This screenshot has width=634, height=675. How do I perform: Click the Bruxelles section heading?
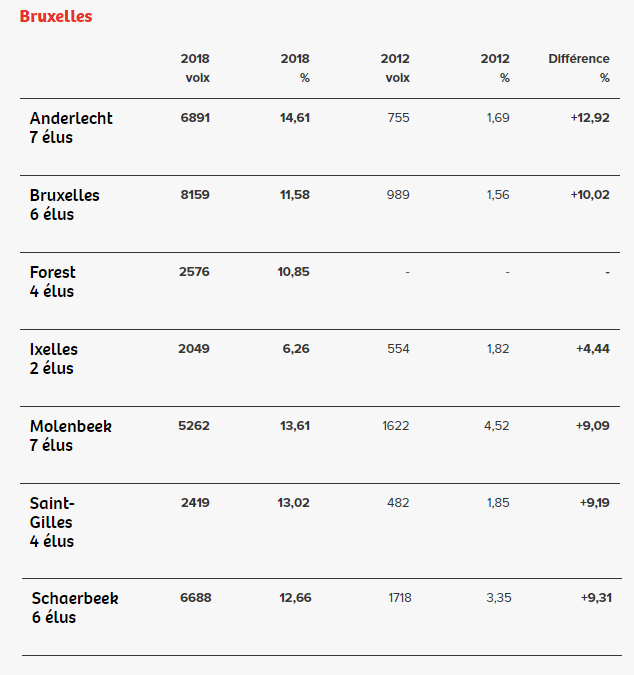(56, 17)
